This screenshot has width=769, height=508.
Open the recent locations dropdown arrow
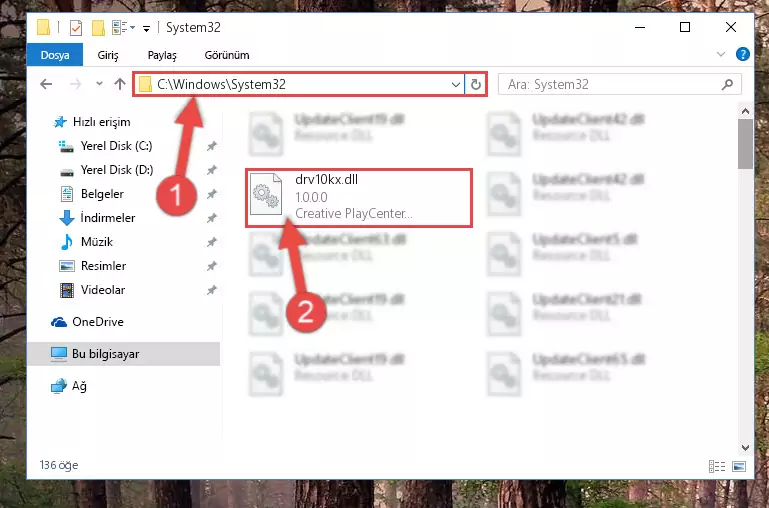tap(100, 84)
